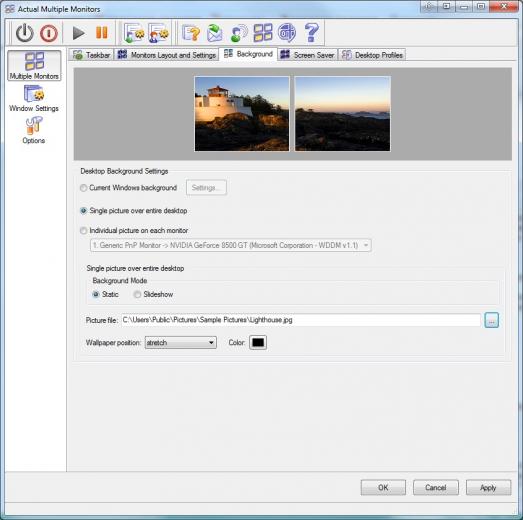The image size is (523, 520).
Task: Click the blue question mark help icon
Action: 312,32
